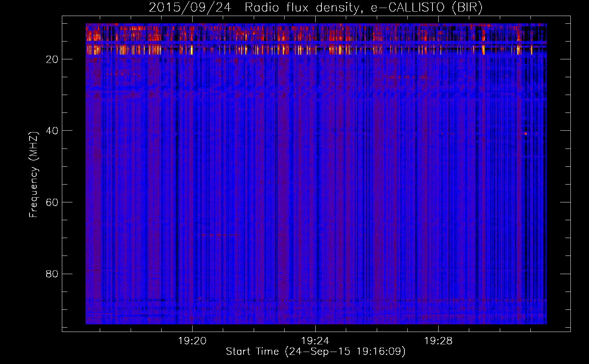
Task: Click the plot title '2015/09/24 Radio flux density'
Action: (316, 8)
